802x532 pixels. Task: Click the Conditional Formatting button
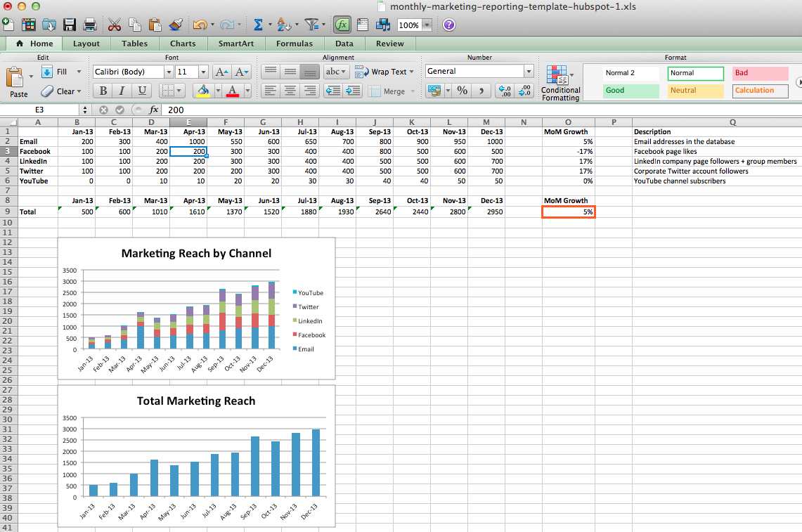click(560, 84)
